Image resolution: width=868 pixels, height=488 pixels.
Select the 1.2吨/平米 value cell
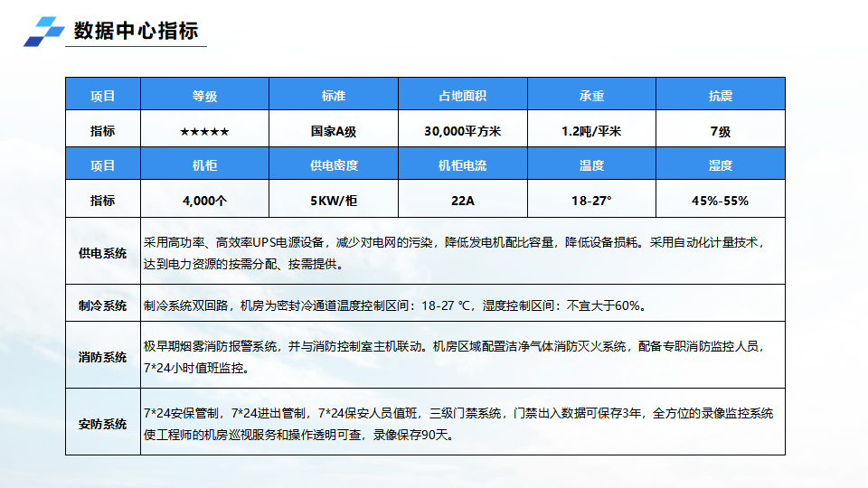(x=591, y=131)
